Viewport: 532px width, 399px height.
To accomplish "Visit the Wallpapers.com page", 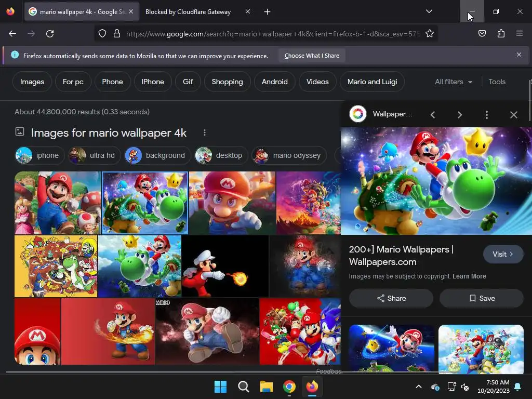I will click(x=503, y=254).
